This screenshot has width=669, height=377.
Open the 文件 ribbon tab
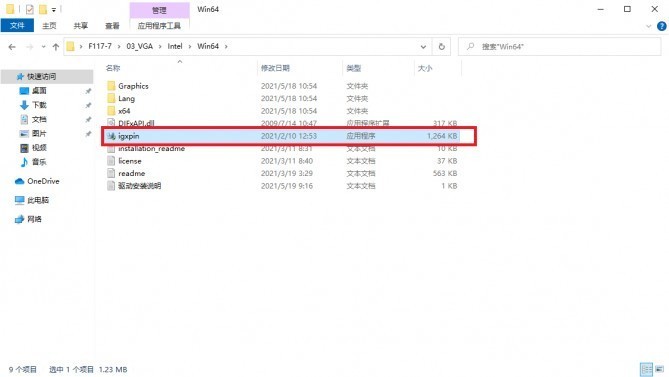tap(17, 26)
